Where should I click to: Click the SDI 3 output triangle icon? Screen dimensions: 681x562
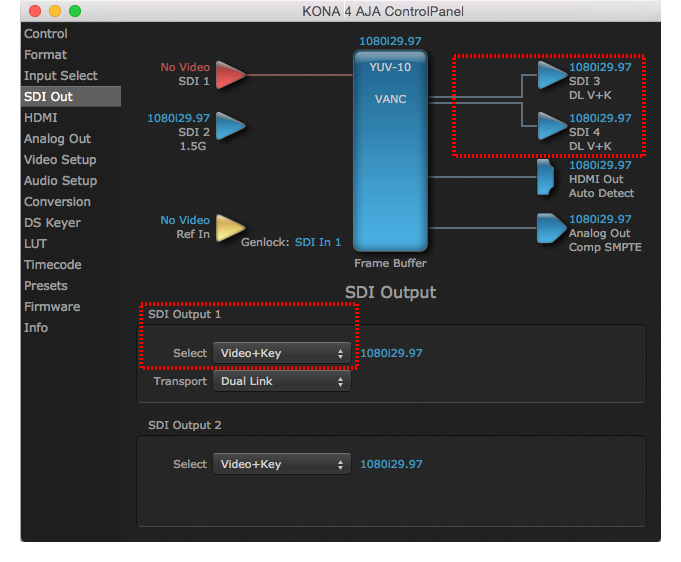tap(552, 75)
